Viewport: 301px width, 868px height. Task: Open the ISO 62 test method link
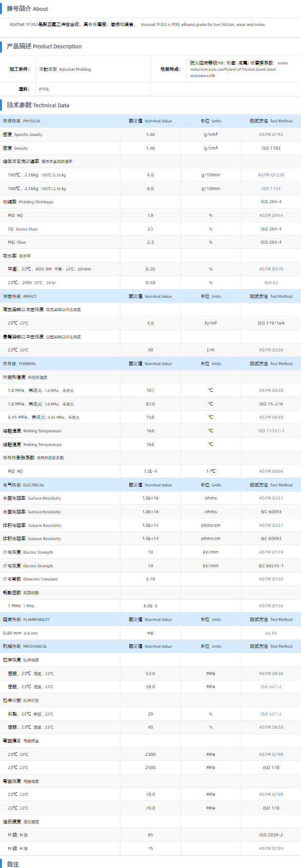pyautogui.click(x=271, y=283)
